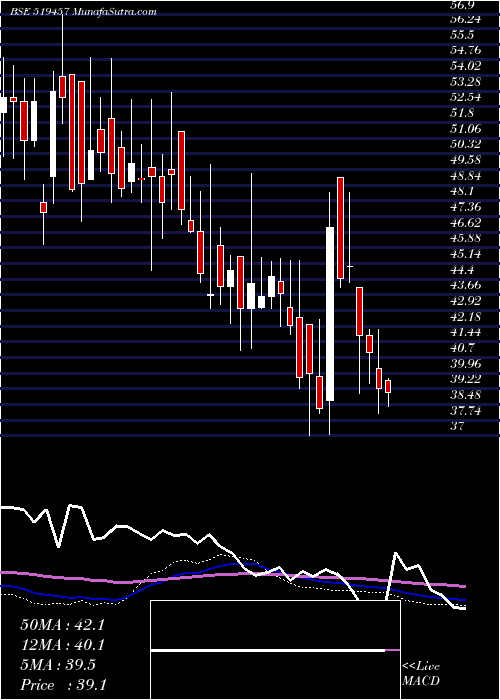Select the 51.8 price axis label
This screenshot has width=500, height=700.
click(x=464, y=113)
